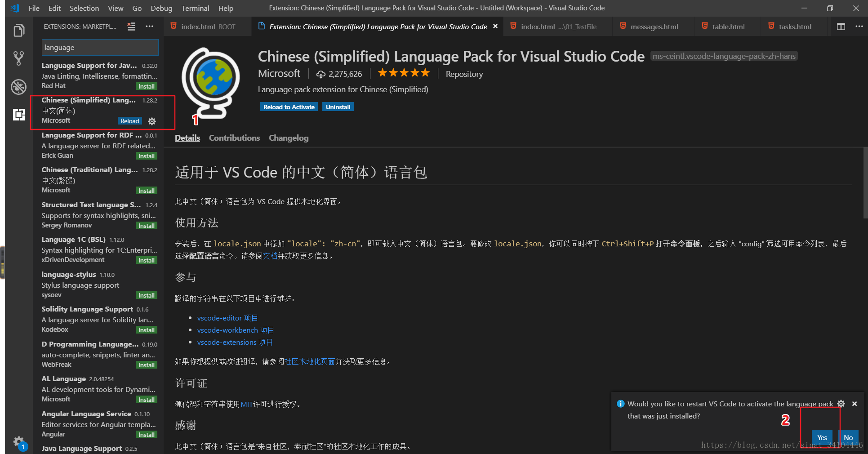The width and height of the screenshot is (868, 454).
Task: Open gear menu for Chinese (Simplified) pack
Action: coord(152,121)
